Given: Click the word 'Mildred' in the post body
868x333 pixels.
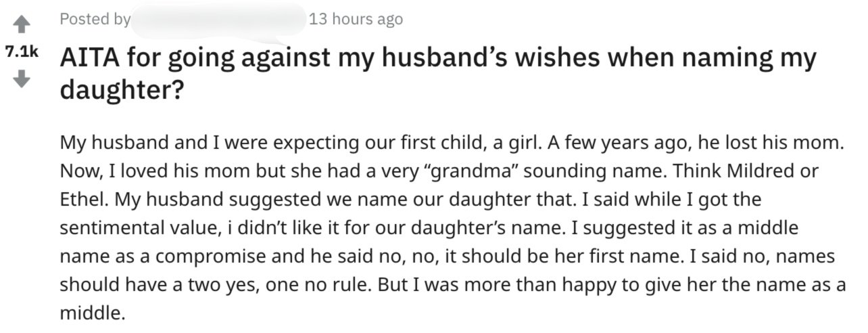Looking at the screenshot, I should pos(769,171).
